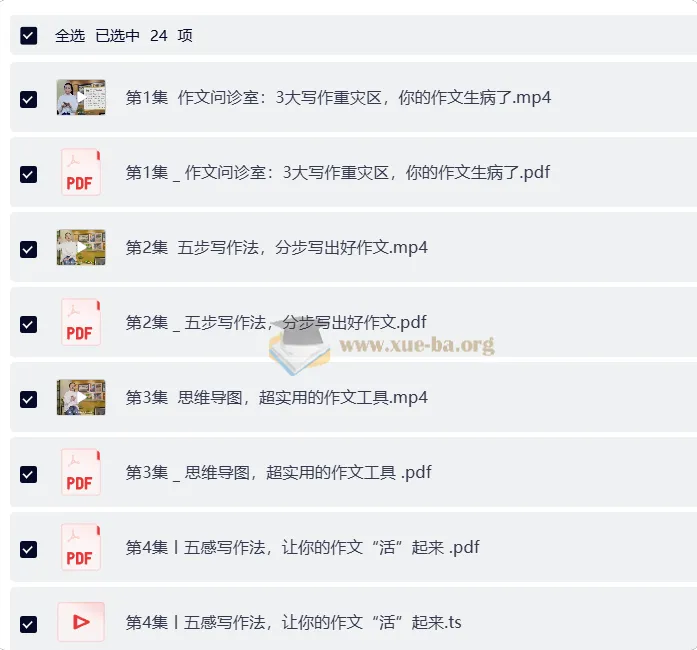Open video thumbnail of 第1集 mp4
Screen dimensions: 697x650
(x=81, y=97)
